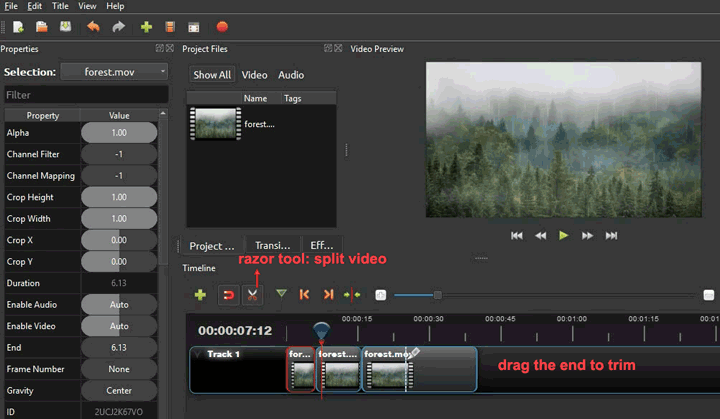Image resolution: width=720 pixels, height=419 pixels.
Task: Add a marker with the green marker icon
Action: pyautogui.click(x=280, y=295)
